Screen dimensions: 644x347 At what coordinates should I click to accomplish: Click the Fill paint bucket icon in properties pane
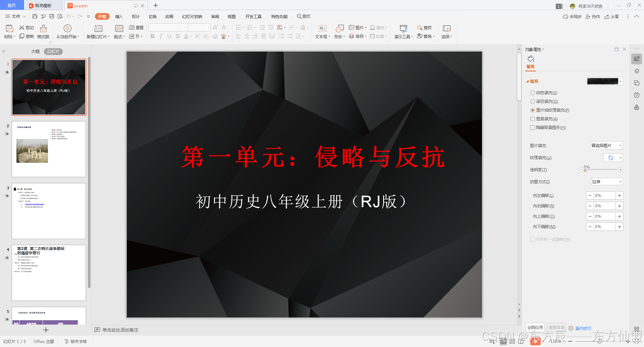pyautogui.click(x=531, y=59)
